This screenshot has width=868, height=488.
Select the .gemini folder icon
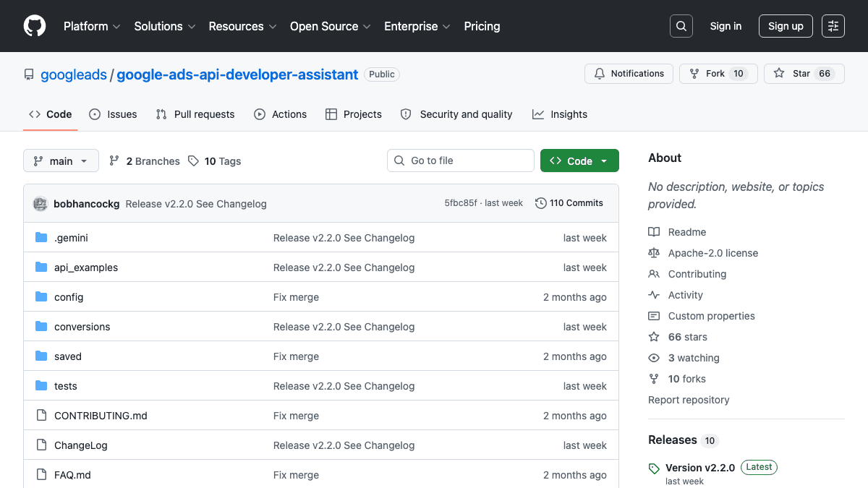pos(41,237)
